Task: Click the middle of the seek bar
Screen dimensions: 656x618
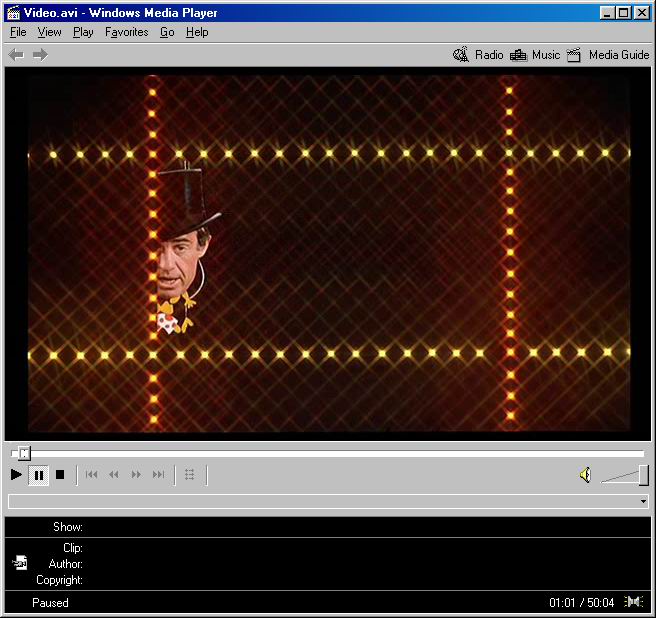Action: [328, 453]
